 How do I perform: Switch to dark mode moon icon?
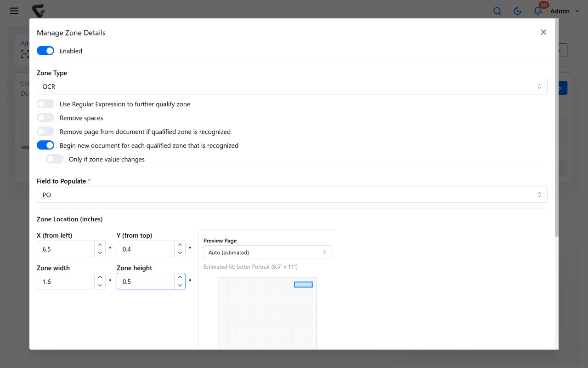pos(517,11)
